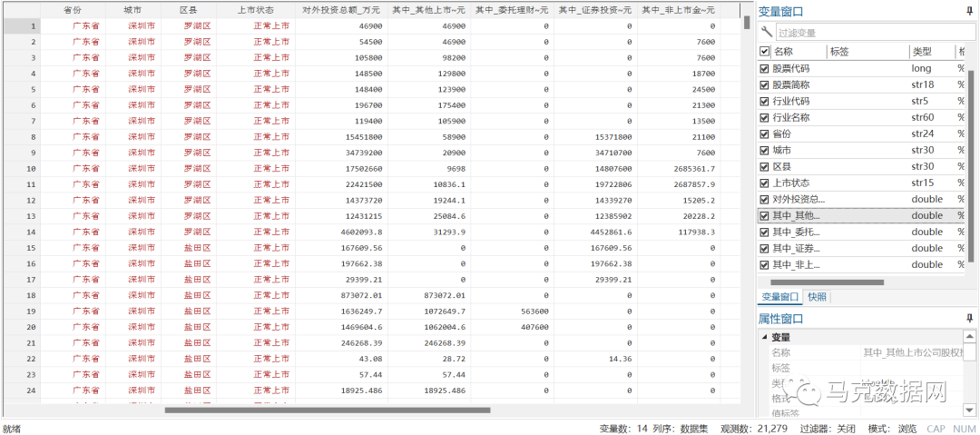Select row number 10 header
The image size is (980, 435).
pos(22,168)
